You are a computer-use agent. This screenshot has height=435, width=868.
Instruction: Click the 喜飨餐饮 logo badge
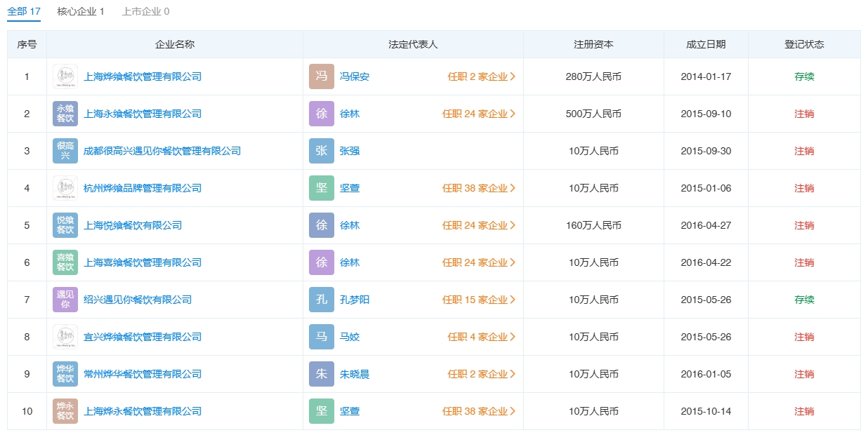pos(65,262)
